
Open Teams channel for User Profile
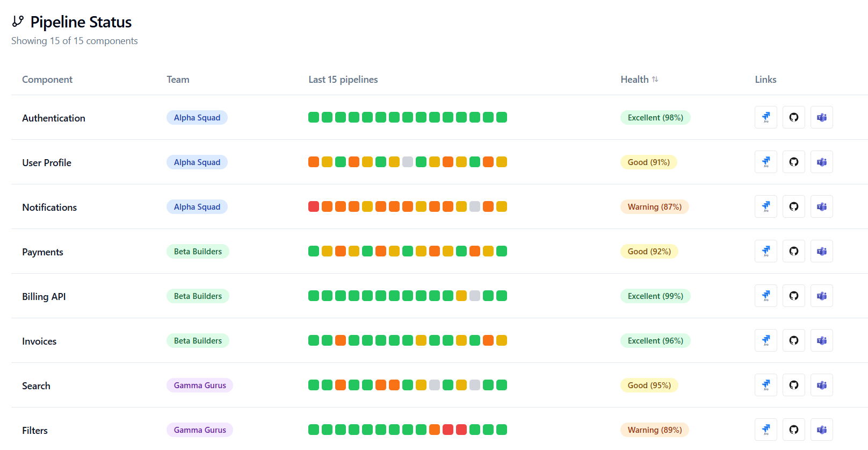tap(822, 162)
